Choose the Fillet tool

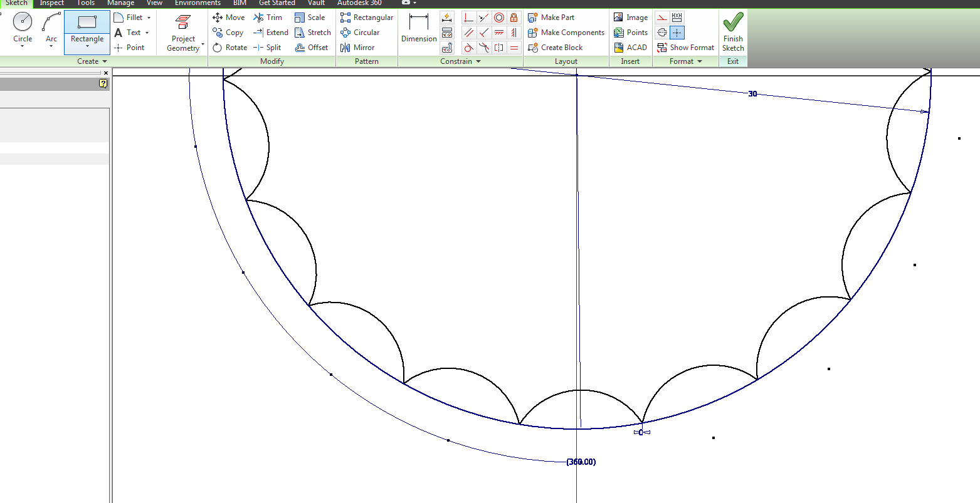click(129, 18)
